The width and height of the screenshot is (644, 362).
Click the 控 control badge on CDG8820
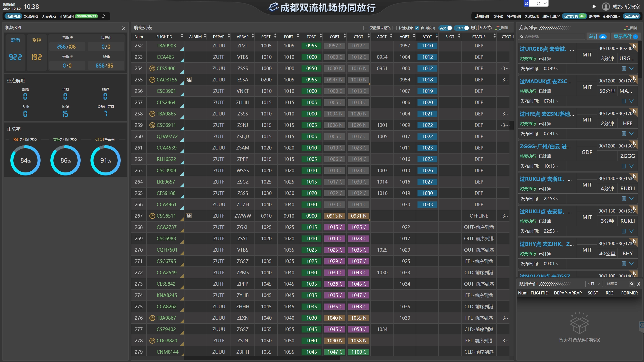152,341
